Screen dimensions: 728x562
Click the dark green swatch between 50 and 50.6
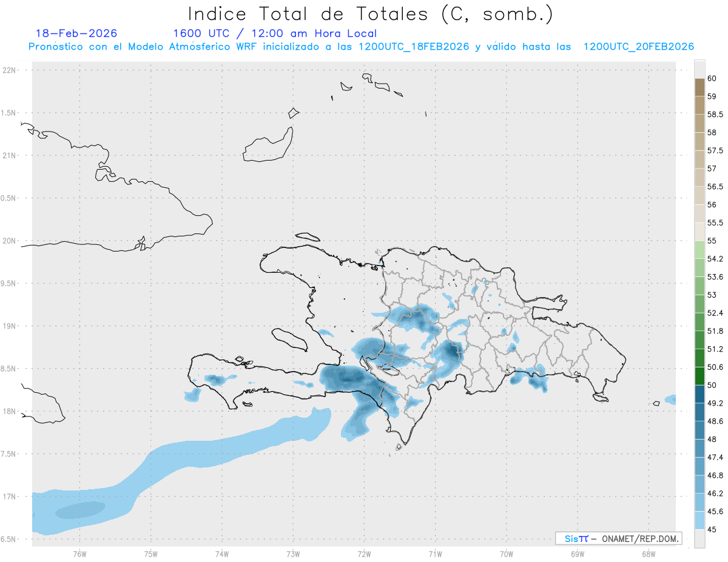point(699,376)
